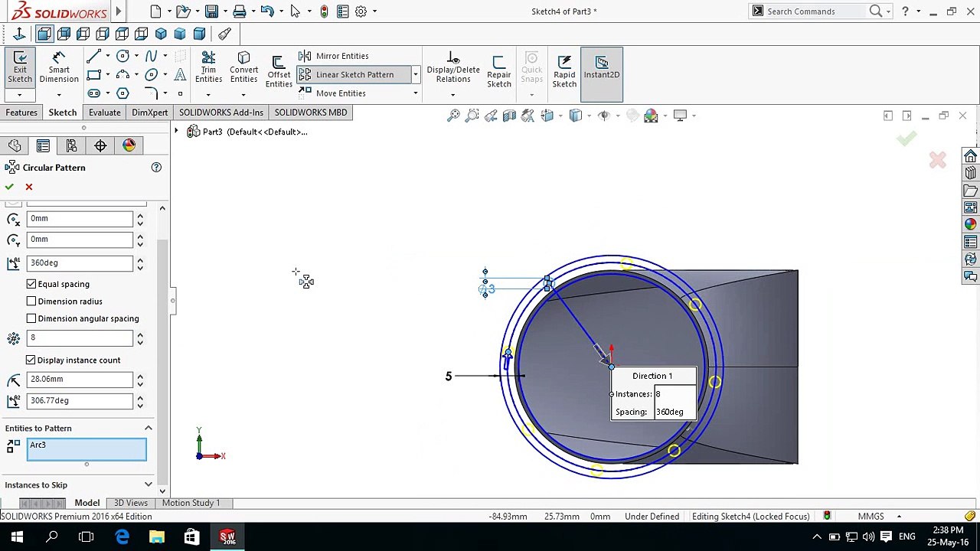
Task: Click the angle field showing 360deg
Action: 80,262
